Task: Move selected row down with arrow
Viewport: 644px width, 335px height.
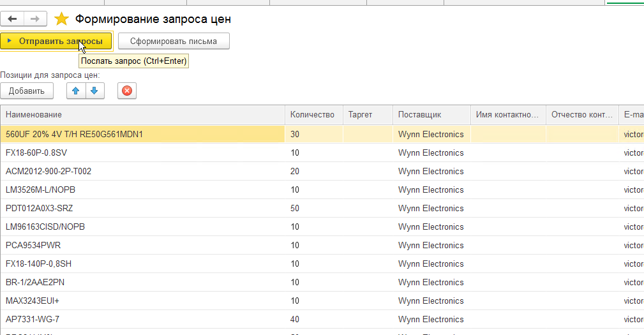Action: [94, 91]
